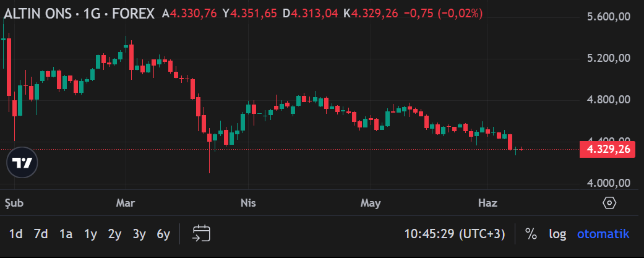This screenshot has height=258, width=644.
Task: Click the 4.000,00 price axis label
Action: tap(609, 183)
